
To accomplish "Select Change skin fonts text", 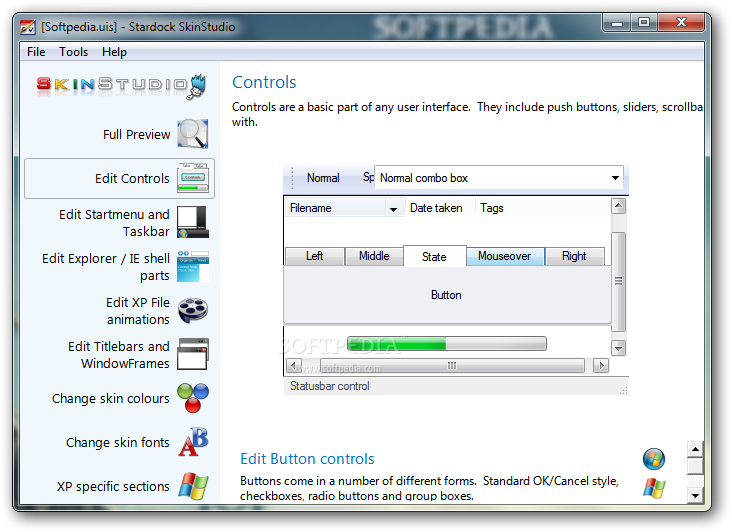I will point(118,442).
